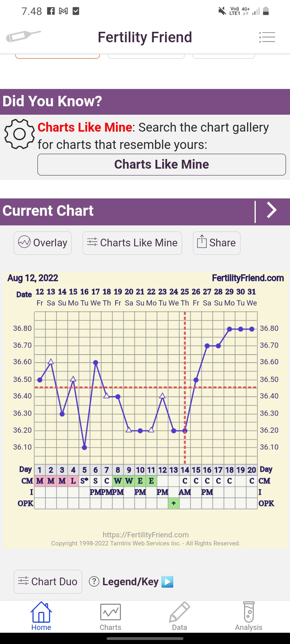The image size is (290, 644).
Task: Switch to the Charts tab
Action: (110, 616)
